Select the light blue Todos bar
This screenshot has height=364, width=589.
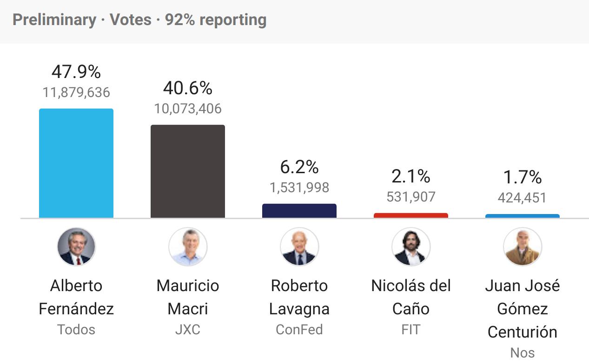pyautogui.click(x=76, y=163)
